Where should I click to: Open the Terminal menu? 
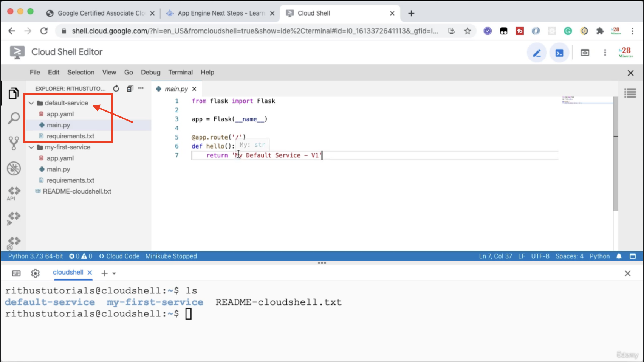pyautogui.click(x=180, y=73)
